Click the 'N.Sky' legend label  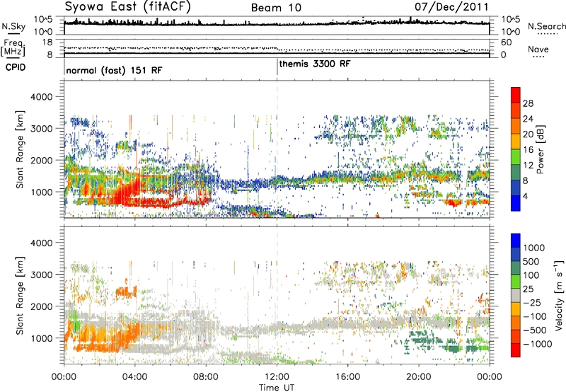(x=13, y=26)
